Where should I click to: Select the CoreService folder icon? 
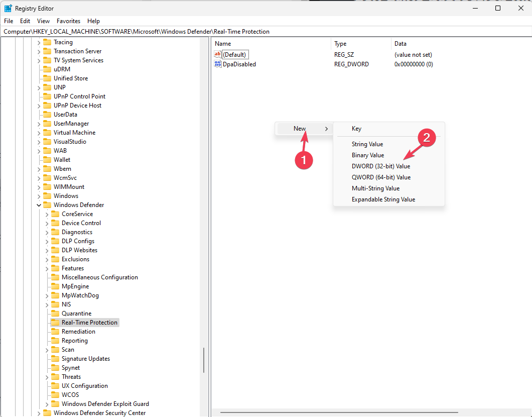pyautogui.click(x=55, y=214)
